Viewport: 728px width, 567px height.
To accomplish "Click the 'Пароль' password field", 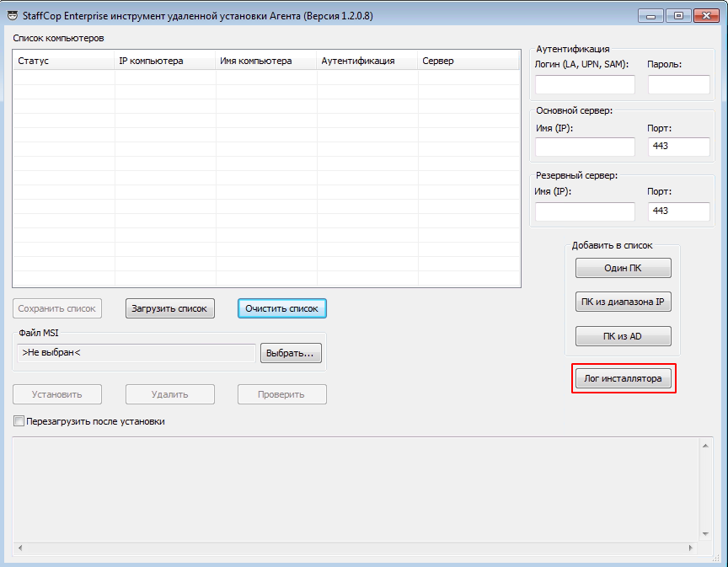I will (x=678, y=84).
